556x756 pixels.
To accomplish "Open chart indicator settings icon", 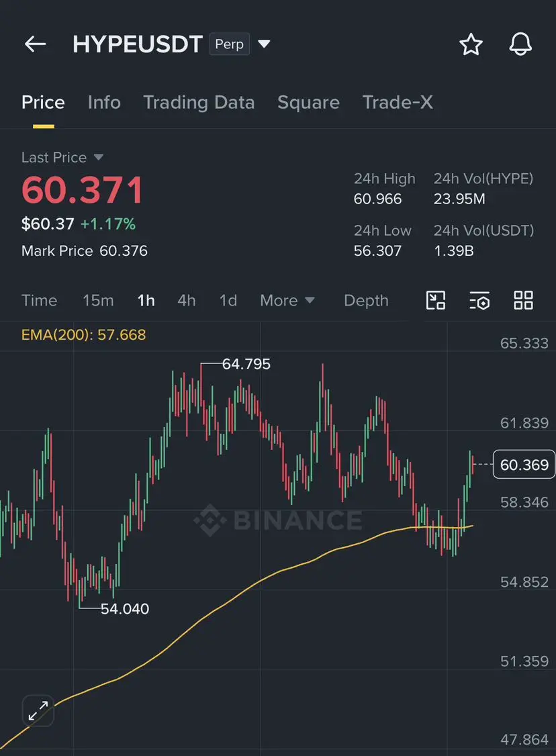I will click(x=479, y=300).
